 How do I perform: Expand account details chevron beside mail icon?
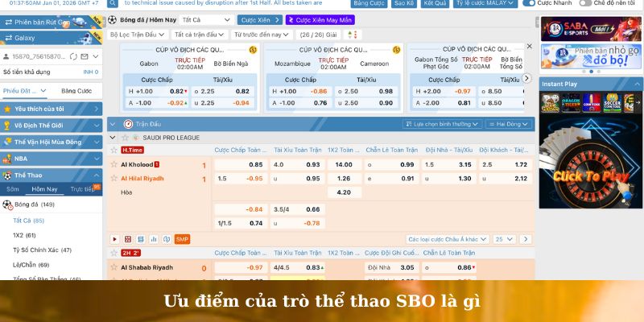tap(95, 56)
